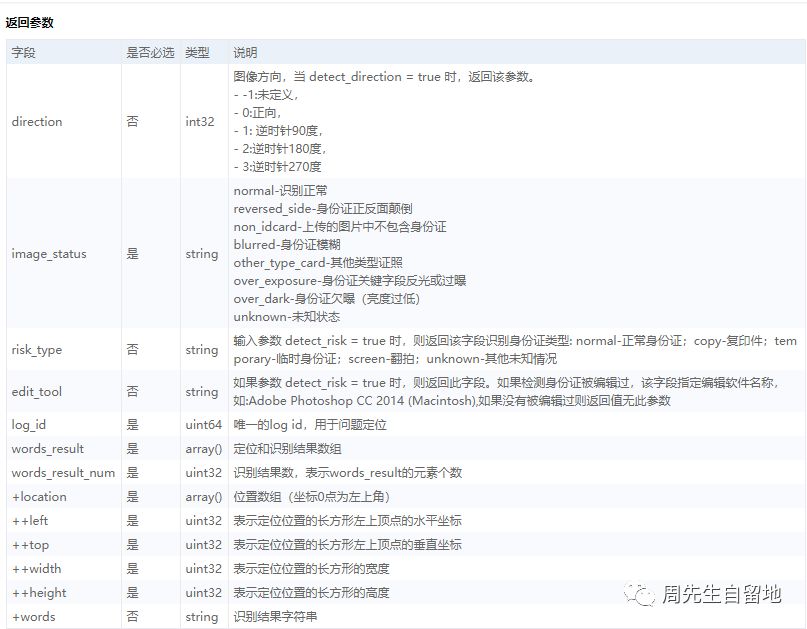Select the ++top field cell
This screenshot has height=629, width=807.
click(x=30, y=545)
